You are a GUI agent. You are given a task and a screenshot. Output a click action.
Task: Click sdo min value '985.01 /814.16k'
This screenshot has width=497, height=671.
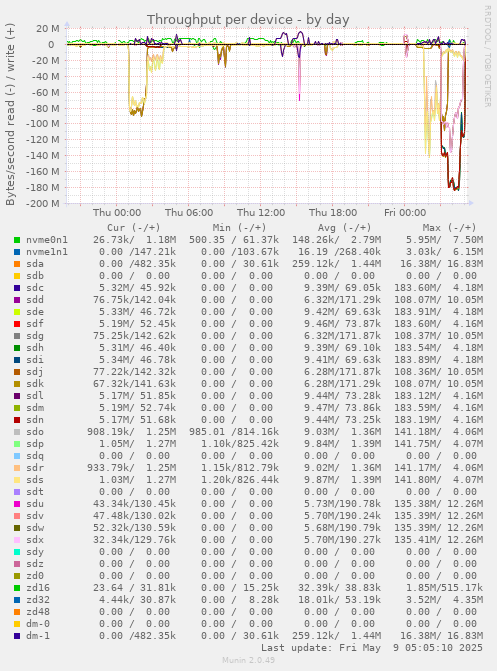click(234, 432)
